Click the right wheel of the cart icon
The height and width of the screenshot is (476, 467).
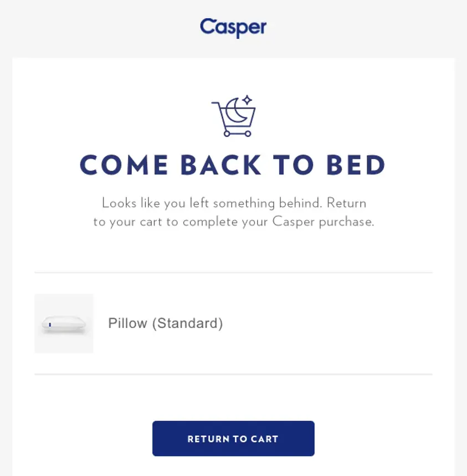pos(248,134)
